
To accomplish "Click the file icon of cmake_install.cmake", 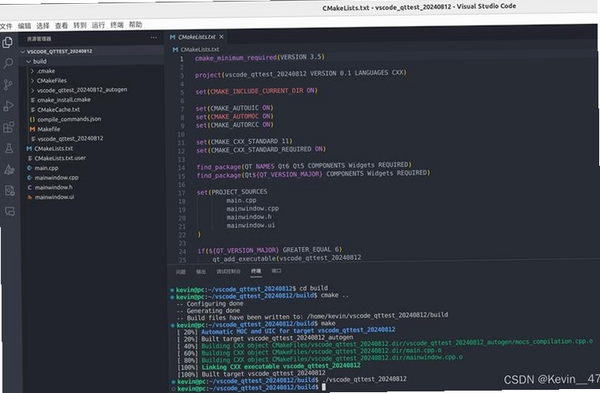I will pos(33,100).
